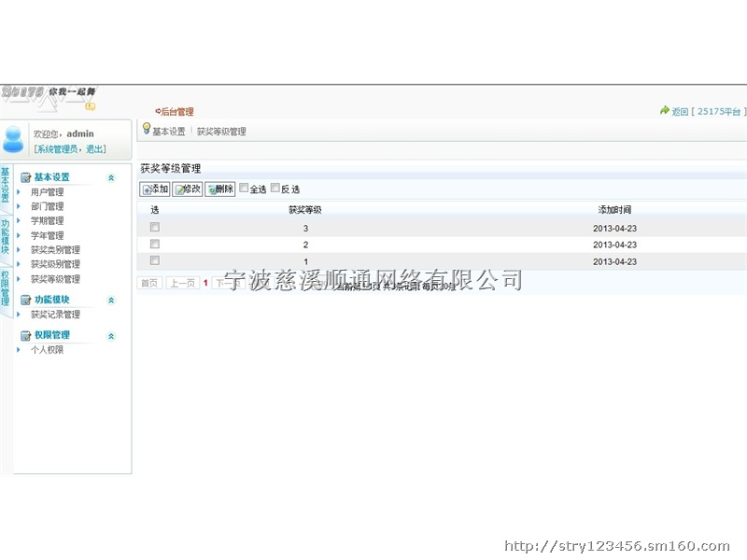Check the 反选 (invert selection) checkbox
This screenshot has width=747, height=560.
point(275,188)
